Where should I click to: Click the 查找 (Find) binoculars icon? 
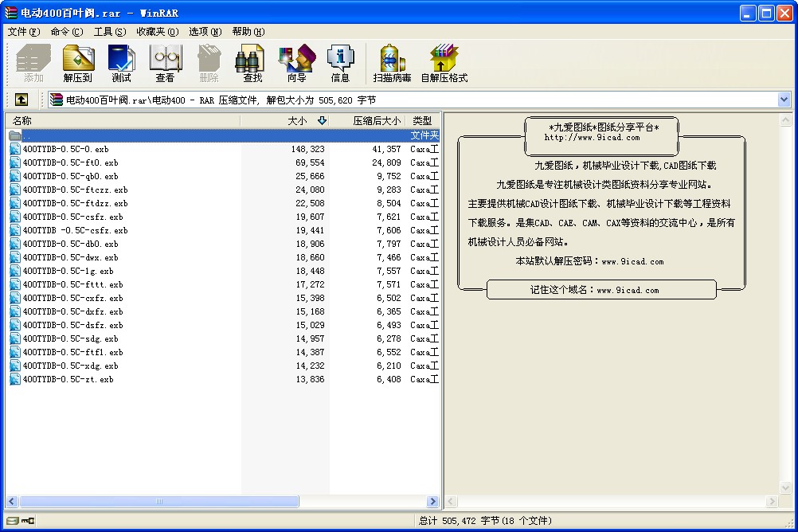252,63
